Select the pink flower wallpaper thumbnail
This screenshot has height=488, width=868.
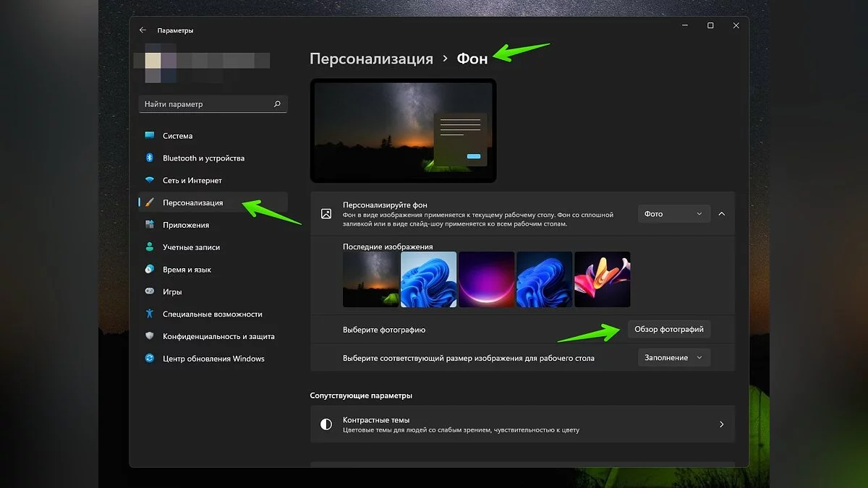click(x=602, y=279)
